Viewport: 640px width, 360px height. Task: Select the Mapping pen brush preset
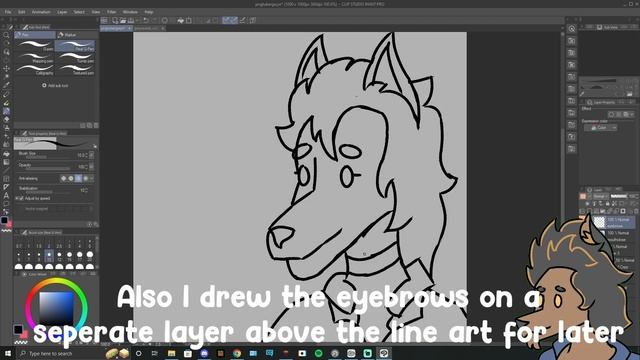coord(35,57)
